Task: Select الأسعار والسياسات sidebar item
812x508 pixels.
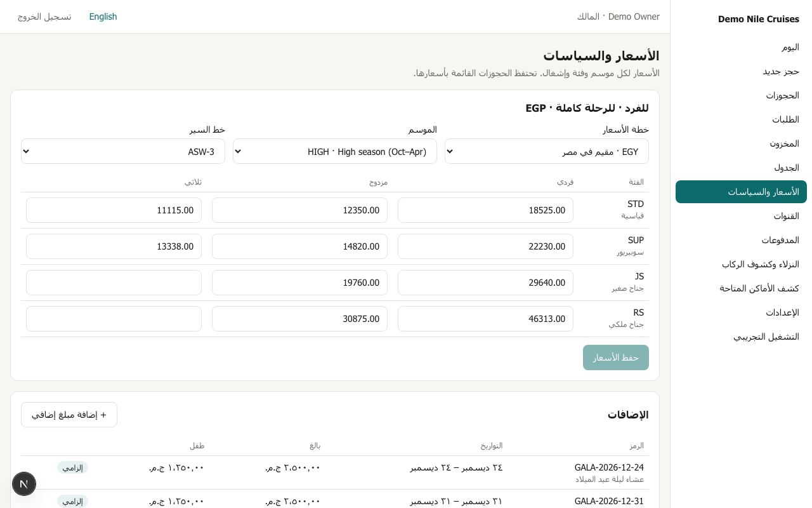Action: click(x=741, y=192)
